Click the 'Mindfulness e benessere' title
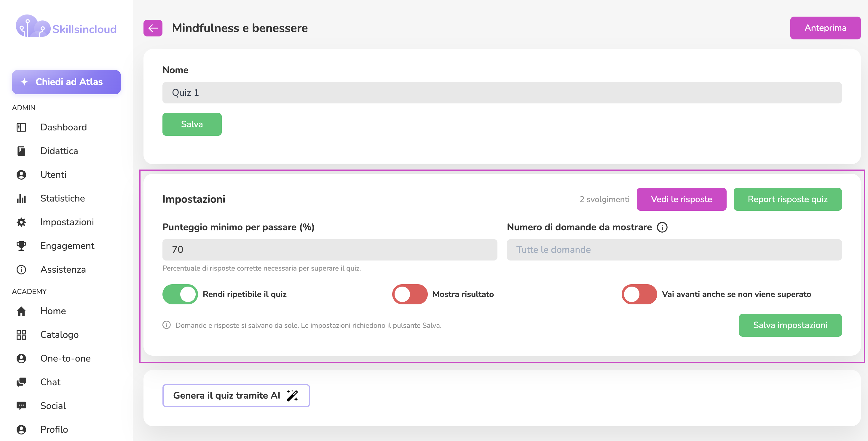 coord(240,28)
